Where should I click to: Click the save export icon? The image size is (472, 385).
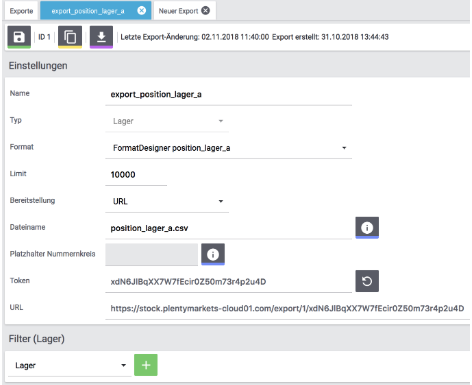click(19, 37)
